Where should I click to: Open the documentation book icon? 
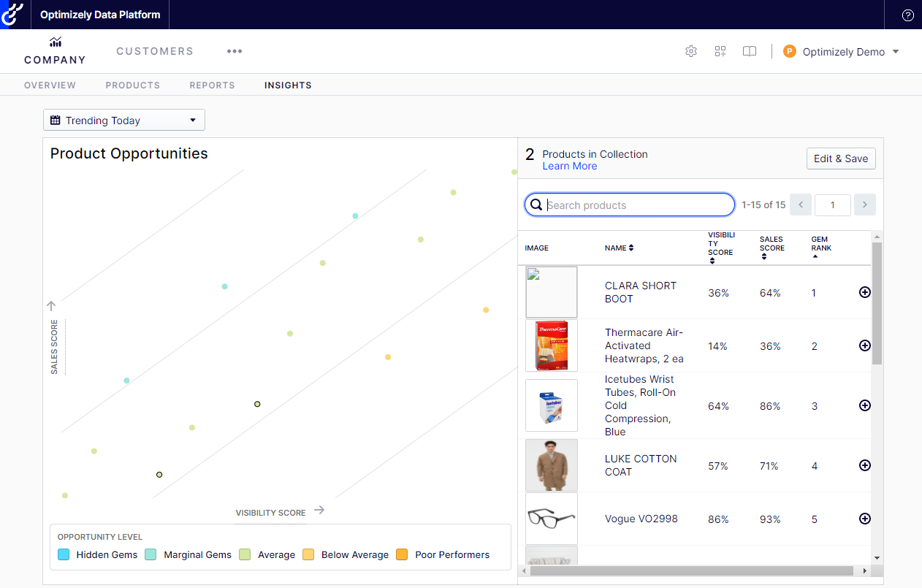(750, 51)
